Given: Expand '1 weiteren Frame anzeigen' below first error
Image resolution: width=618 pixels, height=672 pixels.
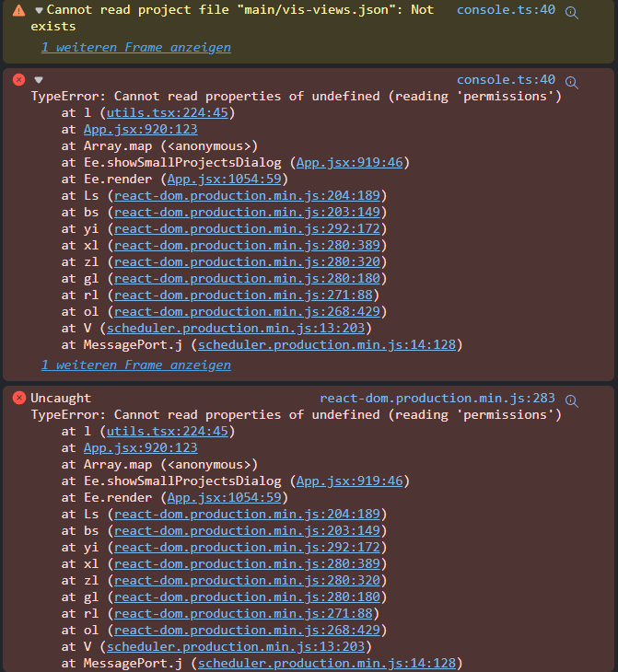Looking at the screenshot, I should [x=135, y=365].
